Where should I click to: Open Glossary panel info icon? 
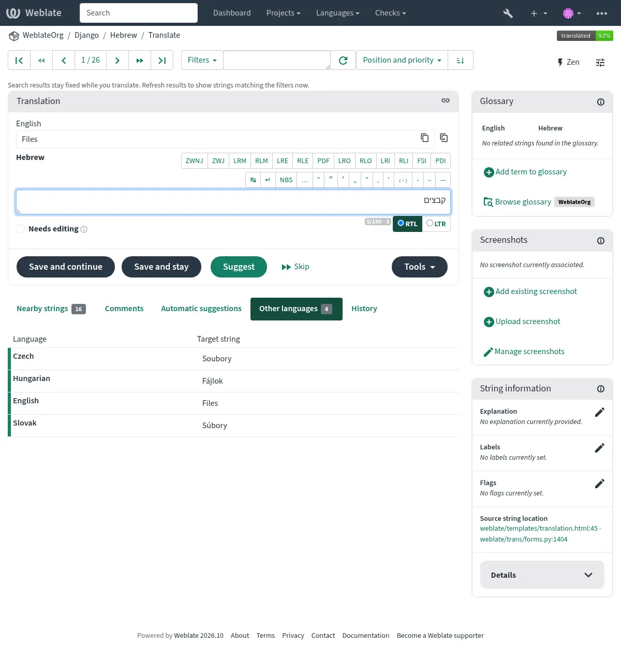coord(601,102)
